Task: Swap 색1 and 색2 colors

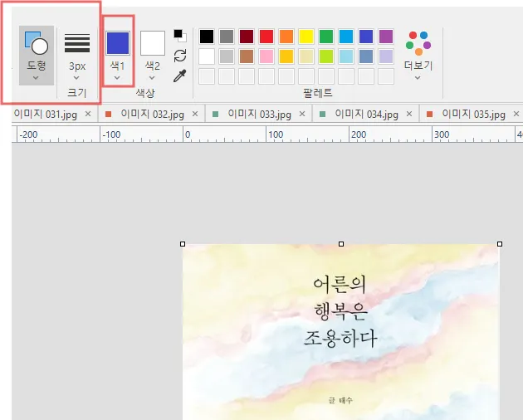Action: click(x=180, y=56)
